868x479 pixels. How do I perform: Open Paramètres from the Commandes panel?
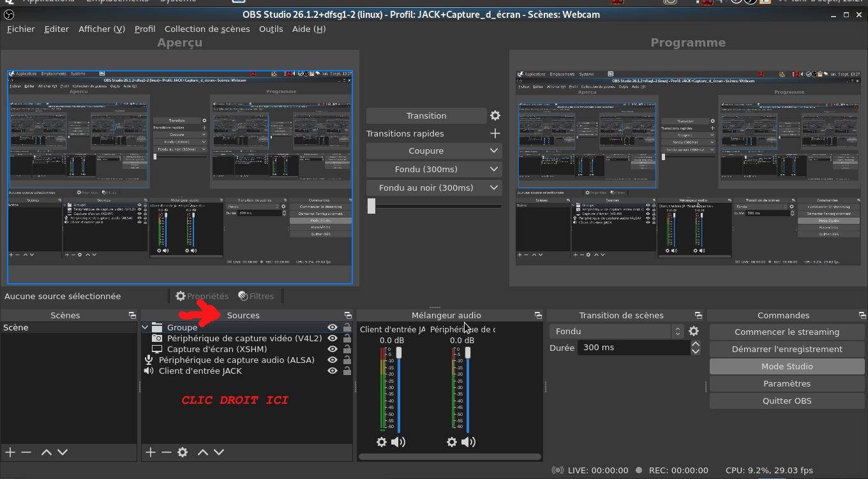pyautogui.click(x=787, y=383)
